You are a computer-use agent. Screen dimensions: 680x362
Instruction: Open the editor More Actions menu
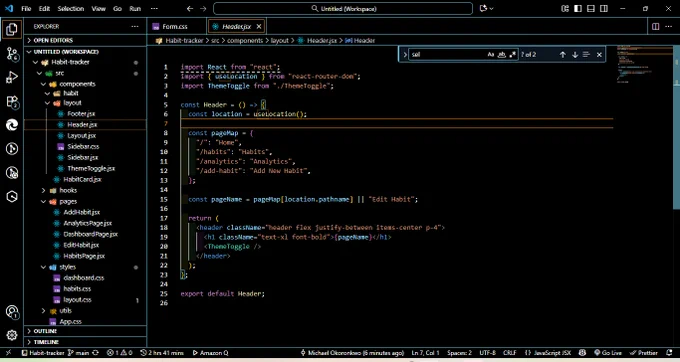(x=668, y=26)
